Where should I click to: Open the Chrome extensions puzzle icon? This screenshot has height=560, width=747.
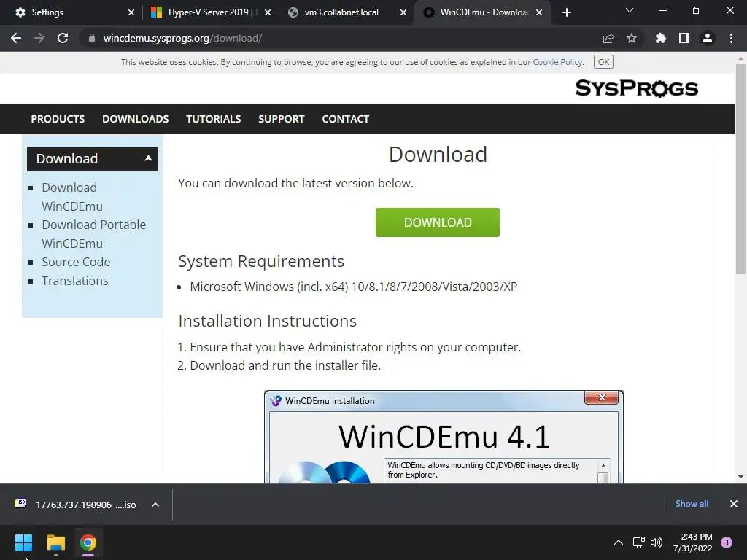(660, 38)
